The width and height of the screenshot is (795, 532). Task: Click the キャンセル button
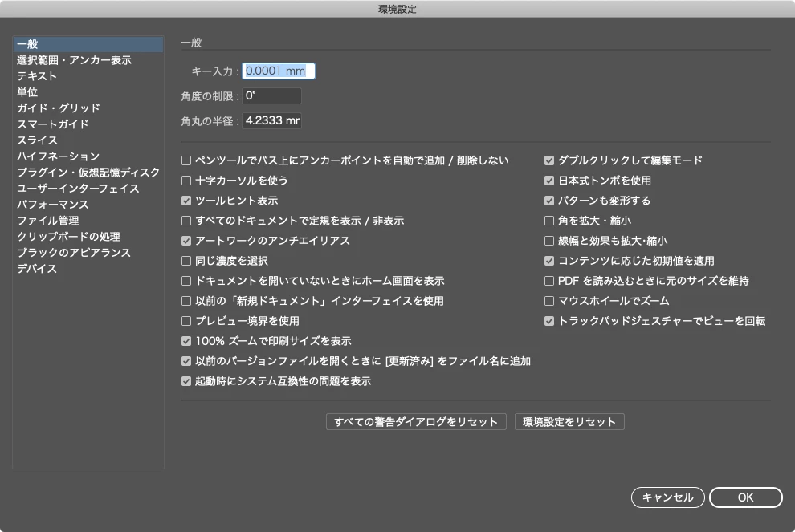pos(668,497)
